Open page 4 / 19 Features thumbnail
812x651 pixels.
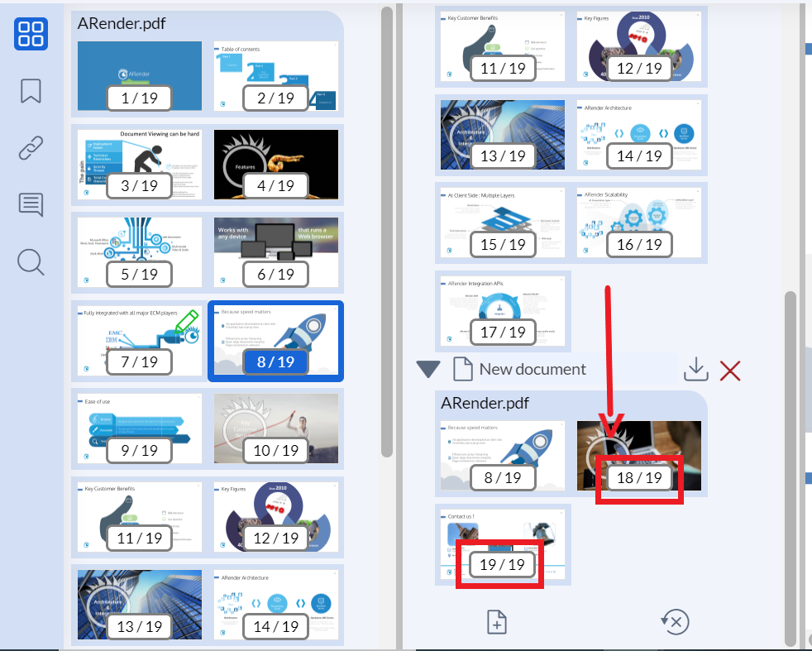[276, 164]
